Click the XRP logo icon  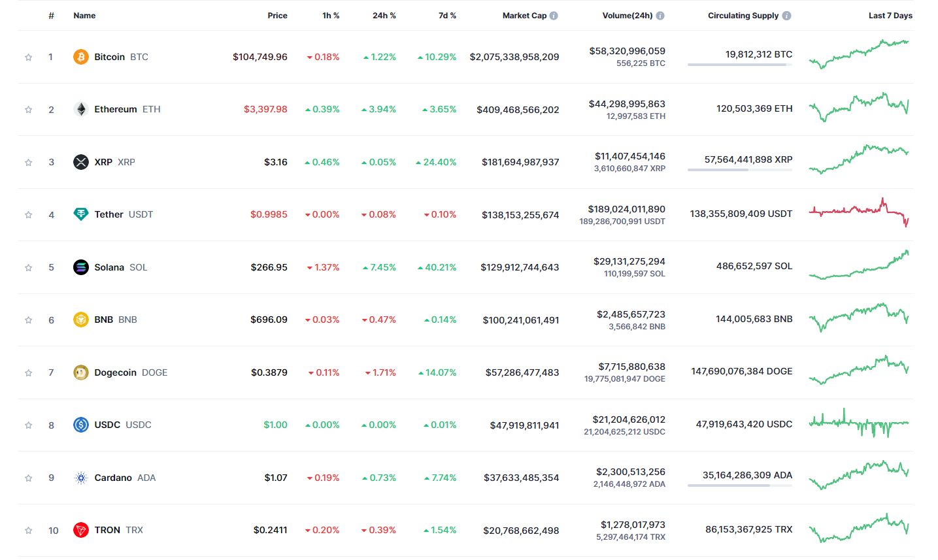click(81, 162)
